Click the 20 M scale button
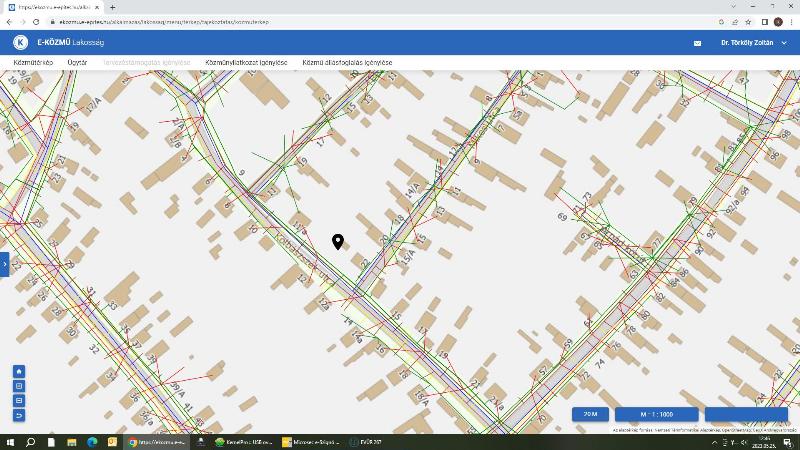The height and width of the screenshot is (450, 800). click(590, 414)
